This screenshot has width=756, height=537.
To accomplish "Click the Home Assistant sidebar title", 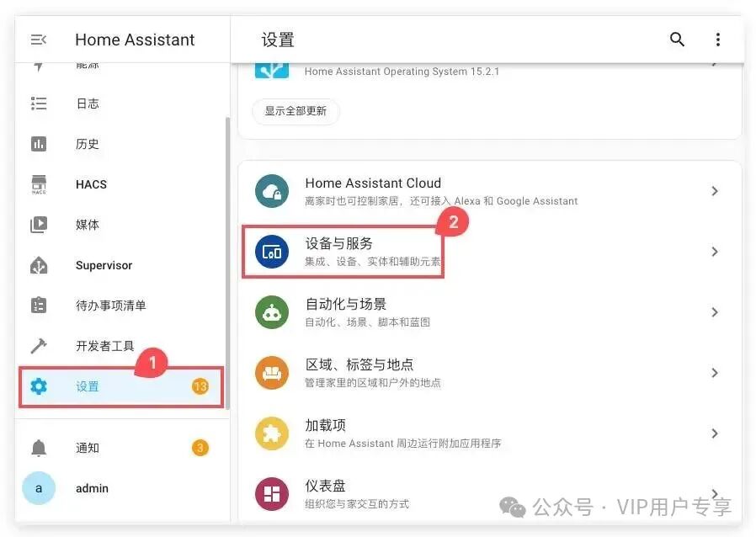I will (135, 40).
